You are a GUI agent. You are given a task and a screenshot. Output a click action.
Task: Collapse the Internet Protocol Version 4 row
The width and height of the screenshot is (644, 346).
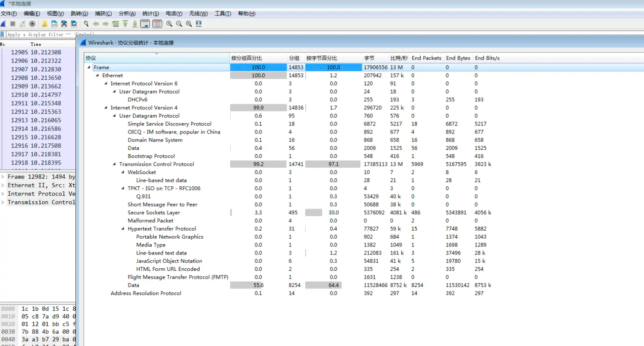pyautogui.click(x=105, y=108)
